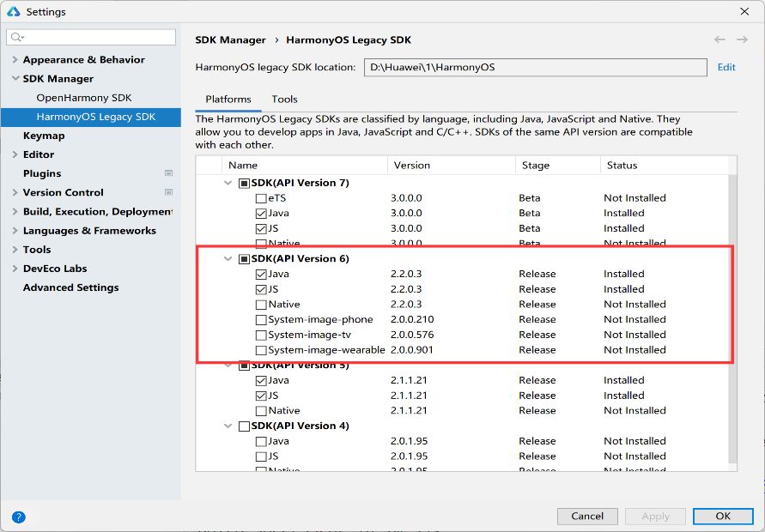Viewport: 765px width, 532px height.
Task: Expand the DevEco Labs node
Action: tap(15, 269)
